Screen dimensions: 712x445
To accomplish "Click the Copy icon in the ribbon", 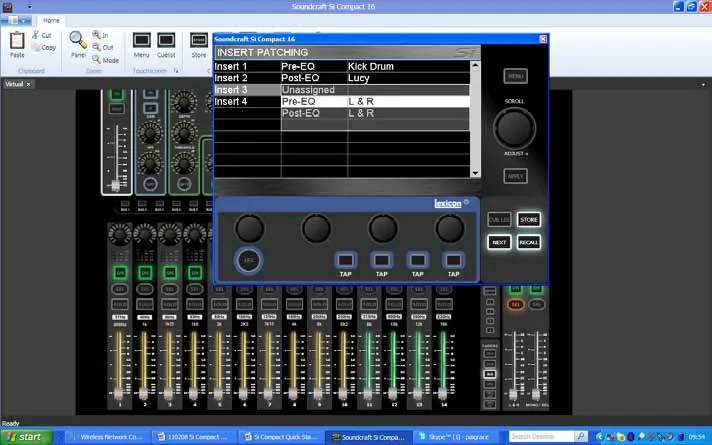I will (35, 47).
